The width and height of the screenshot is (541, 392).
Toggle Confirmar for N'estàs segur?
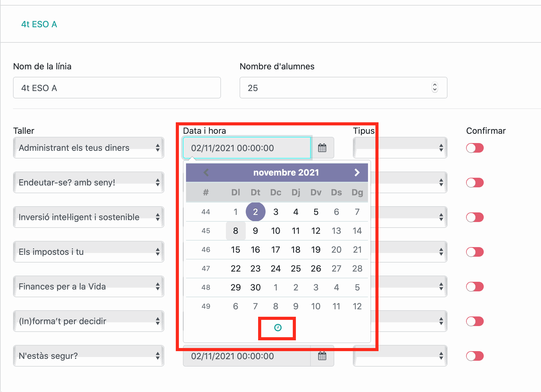click(x=475, y=356)
